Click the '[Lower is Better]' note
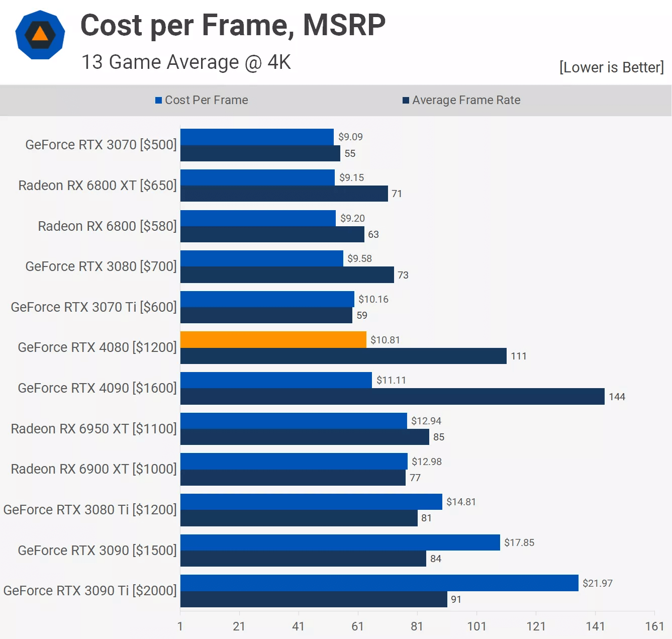Image resolution: width=672 pixels, height=639 pixels. 611,67
